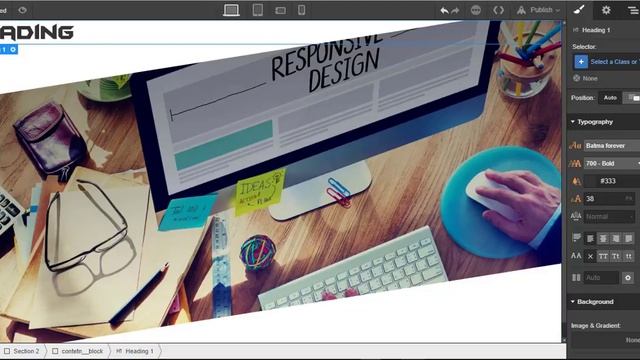The width and height of the screenshot is (640, 360).
Task: Remove text transform with X button
Action: 590,256
